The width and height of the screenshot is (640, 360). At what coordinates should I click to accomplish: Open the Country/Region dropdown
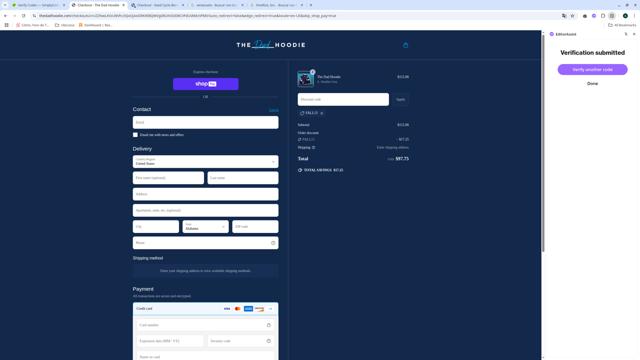pyautogui.click(x=205, y=162)
